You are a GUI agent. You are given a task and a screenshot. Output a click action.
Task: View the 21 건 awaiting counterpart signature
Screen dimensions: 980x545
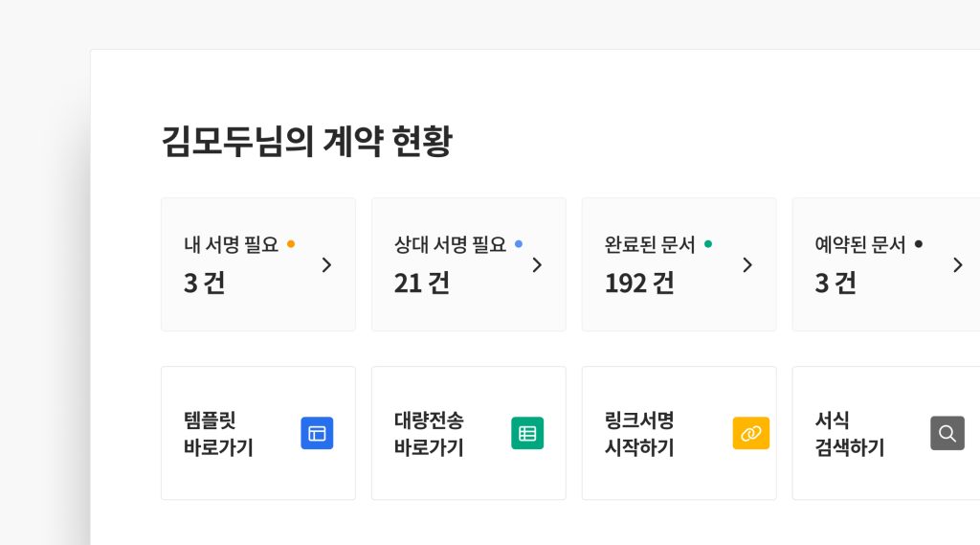421,284
